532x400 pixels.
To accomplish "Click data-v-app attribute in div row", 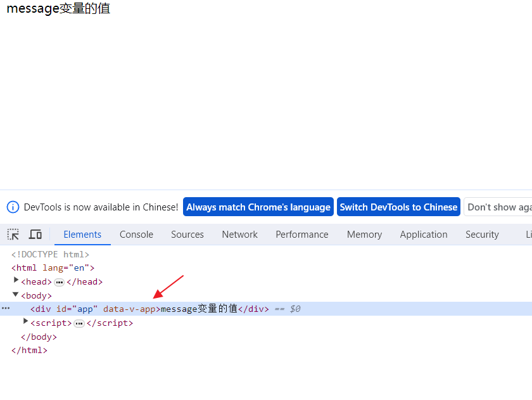I will [129, 309].
